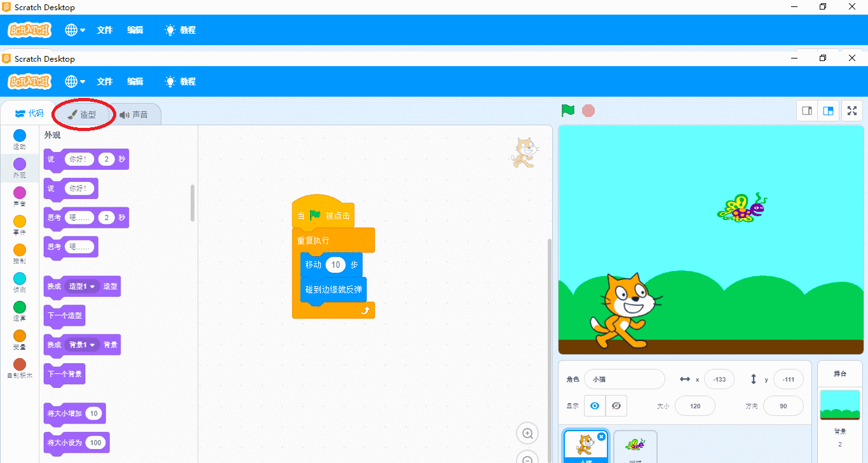Select the cat sprite thumbnail
This screenshot has width=868, height=463.
click(x=585, y=446)
